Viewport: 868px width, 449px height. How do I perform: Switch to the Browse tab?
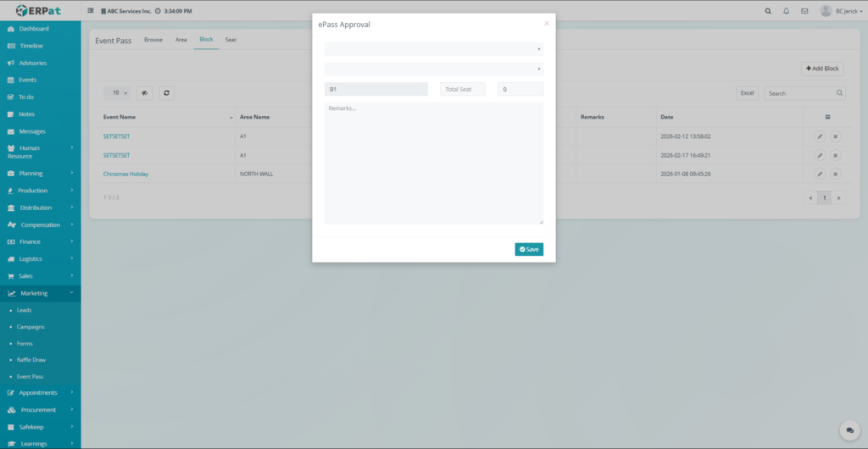point(153,40)
